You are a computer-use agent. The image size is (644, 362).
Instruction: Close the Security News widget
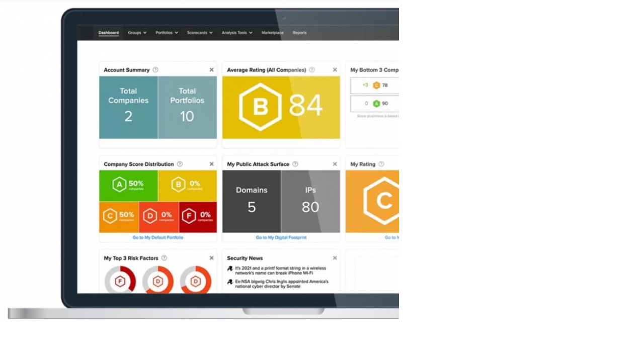coord(335,258)
